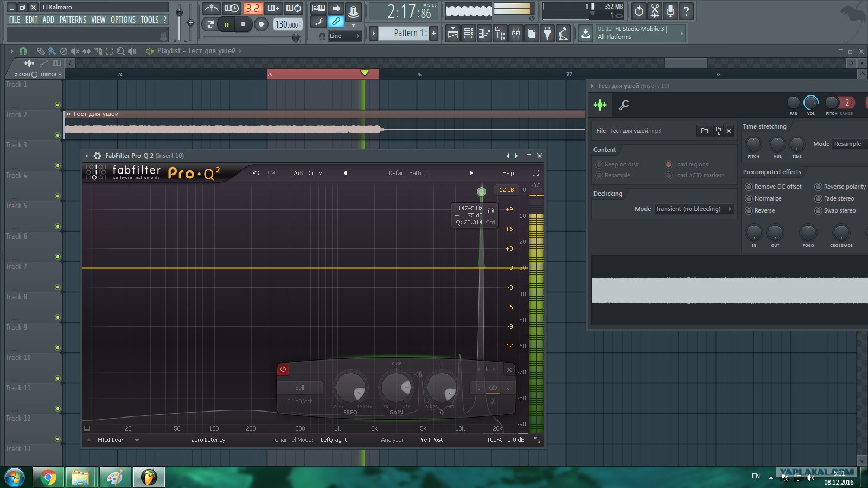The height and width of the screenshot is (488, 868).
Task: Toggle the typing keyboard to piano icon
Action: point(318,8)
